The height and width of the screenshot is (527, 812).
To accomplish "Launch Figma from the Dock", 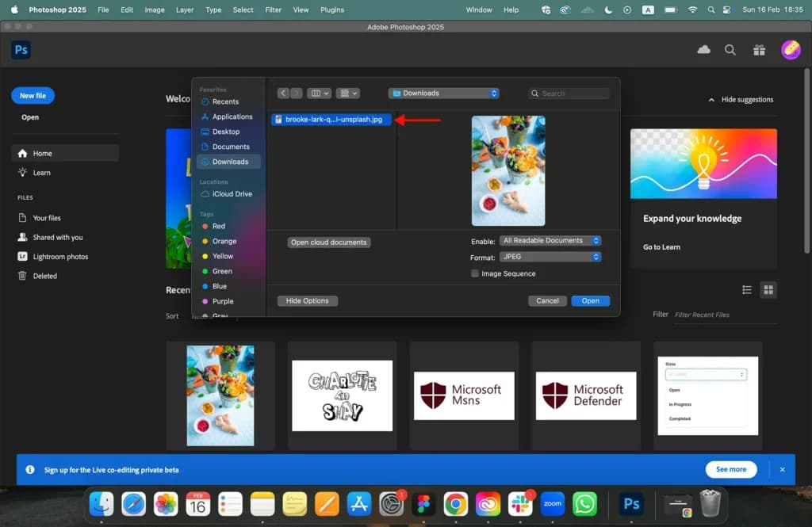I will (423, 504).
